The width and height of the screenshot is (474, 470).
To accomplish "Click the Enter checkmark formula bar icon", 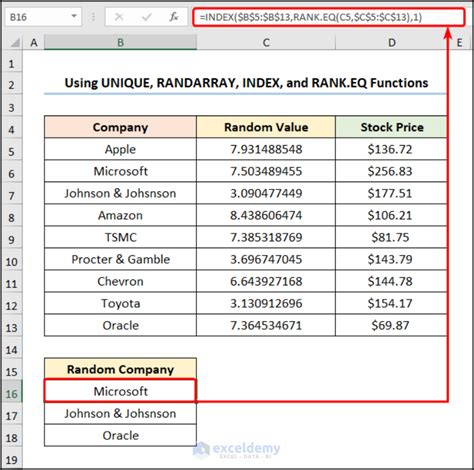I will (146, 17).
